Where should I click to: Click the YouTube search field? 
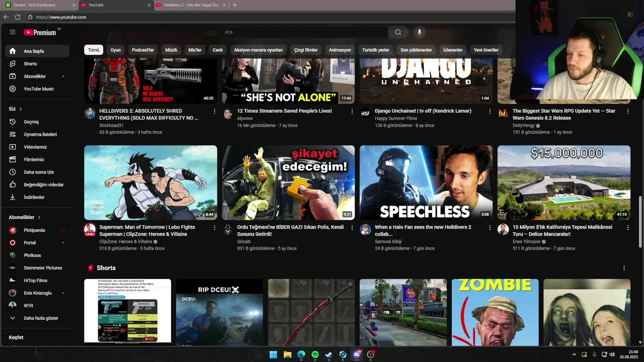[x=304, y=32]
